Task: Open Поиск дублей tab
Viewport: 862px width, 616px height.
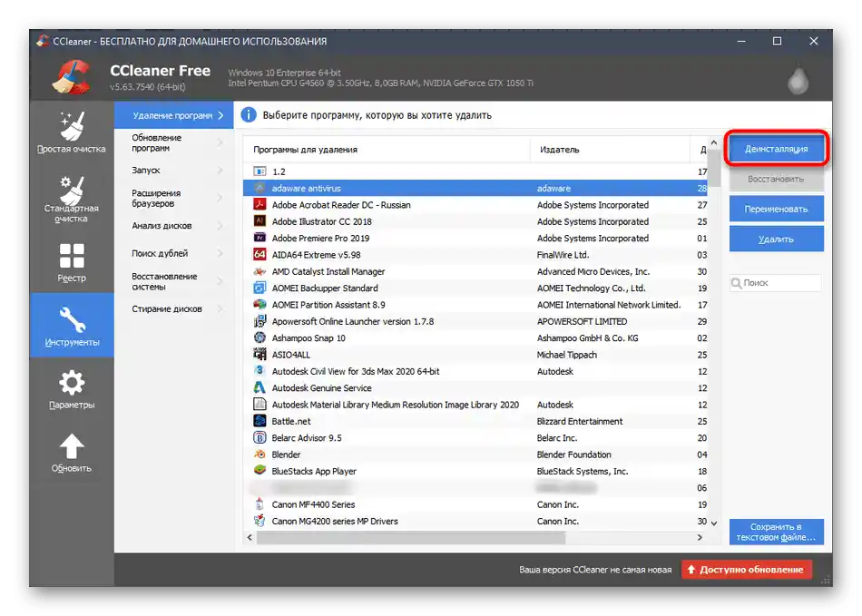Action: pyautogui.click(x=173, y=253)
